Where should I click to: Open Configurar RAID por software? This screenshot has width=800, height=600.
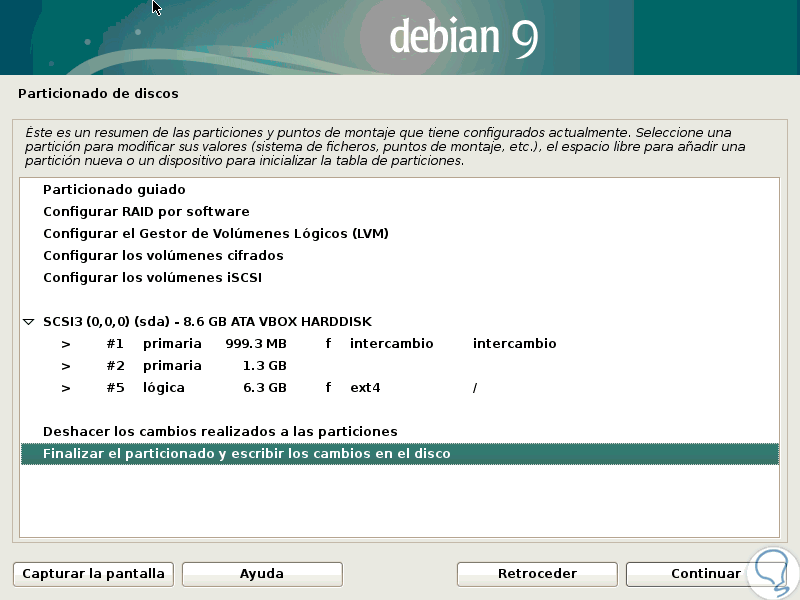pyautogui.click(x=399, y=212)
